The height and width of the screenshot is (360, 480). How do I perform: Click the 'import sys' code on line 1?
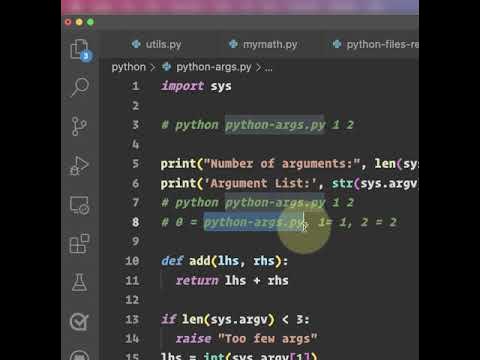coord(196,86)
